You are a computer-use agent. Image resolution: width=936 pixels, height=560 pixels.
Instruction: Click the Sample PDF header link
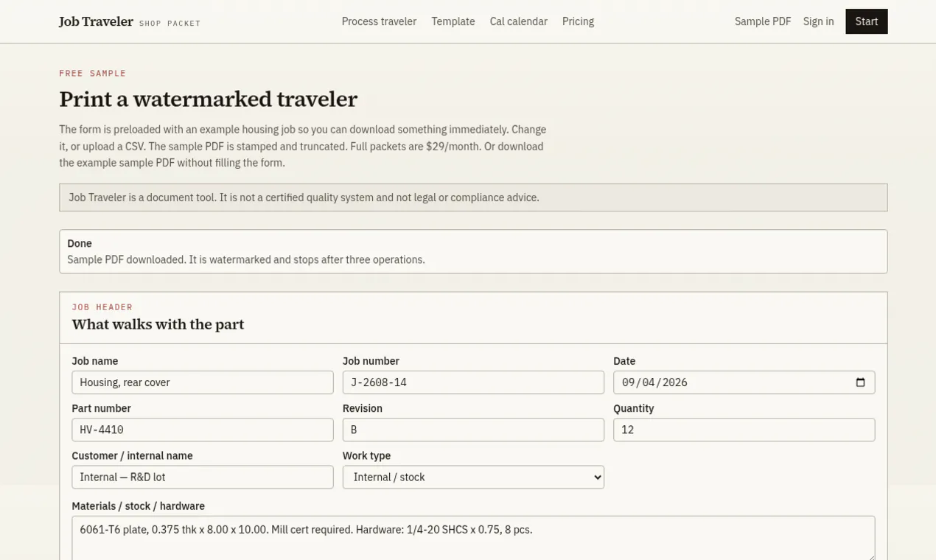click(763, 21)
